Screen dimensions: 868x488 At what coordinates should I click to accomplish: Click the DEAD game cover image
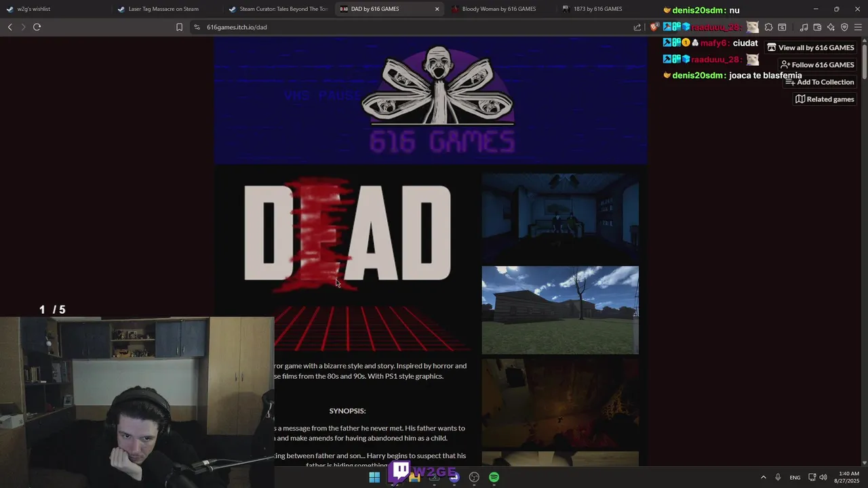[347, 263]
